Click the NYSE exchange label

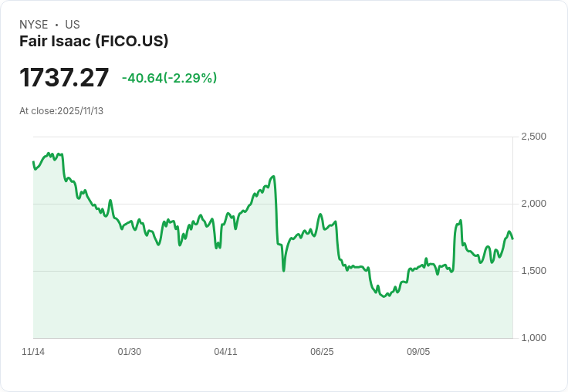coord(33,25)
